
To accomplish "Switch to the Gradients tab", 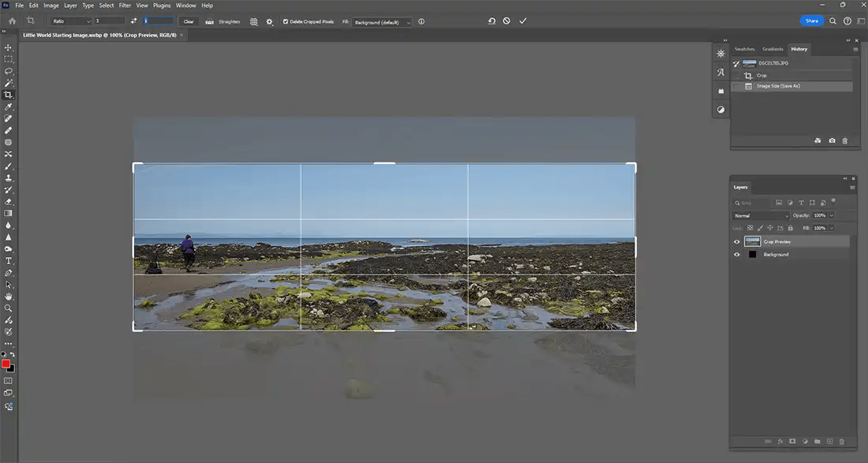I will pyautogui.click(x=773, y=49).
